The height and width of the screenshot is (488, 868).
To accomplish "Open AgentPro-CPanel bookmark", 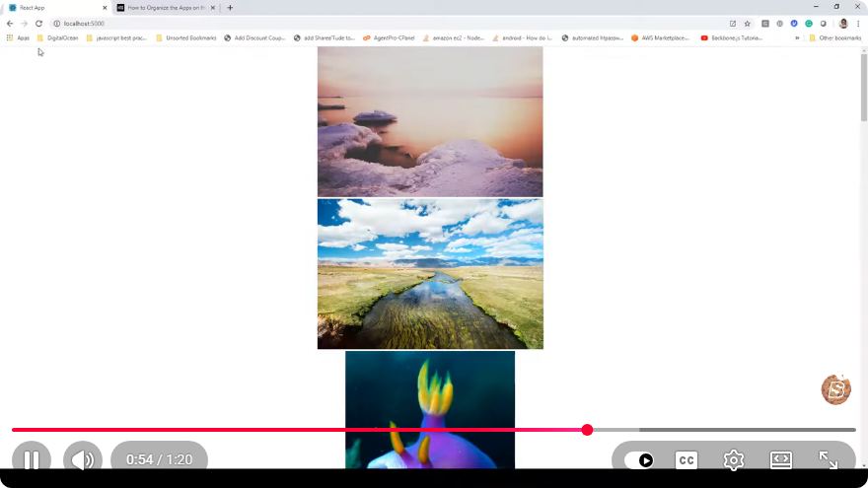I will coord(389,37).
